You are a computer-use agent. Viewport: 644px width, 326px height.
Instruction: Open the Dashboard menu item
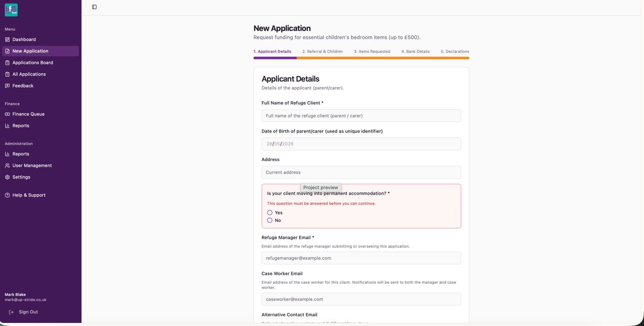coord(40,39)
